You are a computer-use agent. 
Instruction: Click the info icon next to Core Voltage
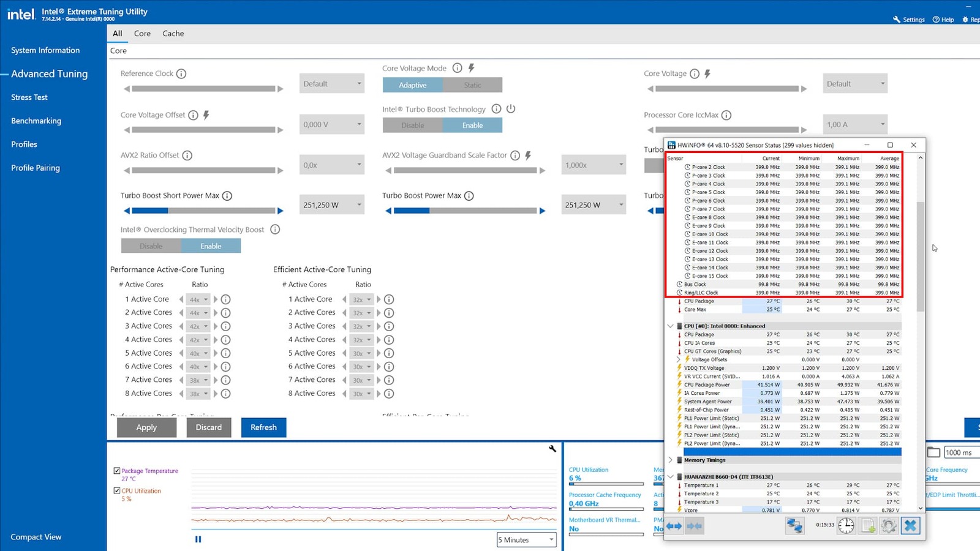point(695,73)
